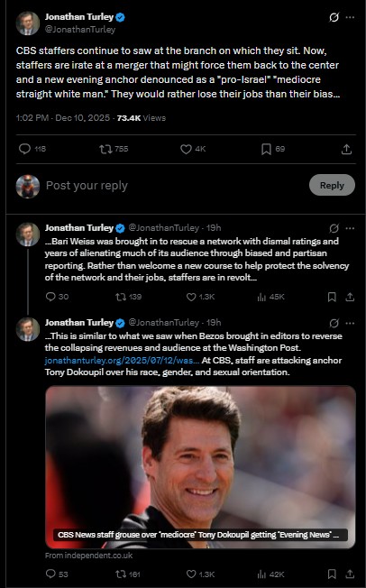Open Jonathan Turley's profile avatar at top
Screen dimensions: 366x588
(27, 23)
